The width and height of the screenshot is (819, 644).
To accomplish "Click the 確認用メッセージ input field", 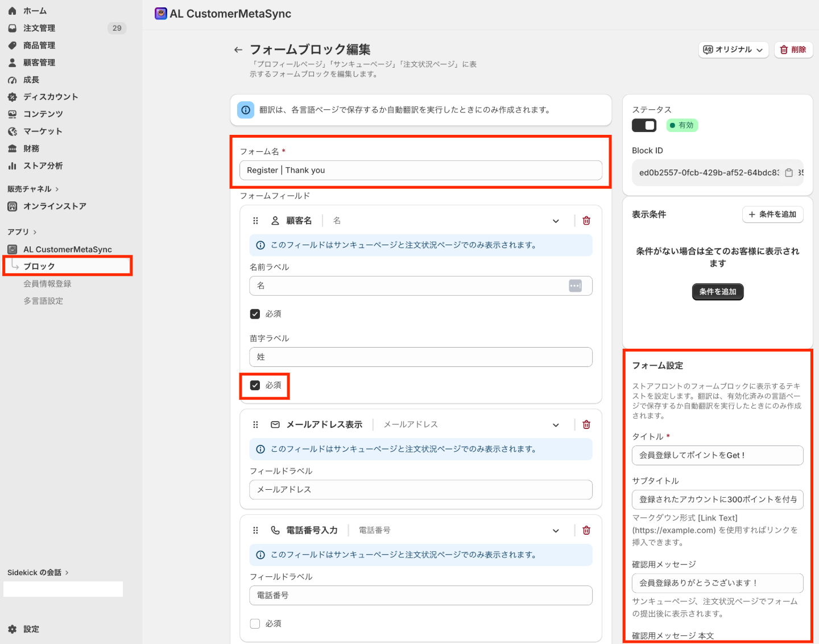I will click(x=718, y=583).
